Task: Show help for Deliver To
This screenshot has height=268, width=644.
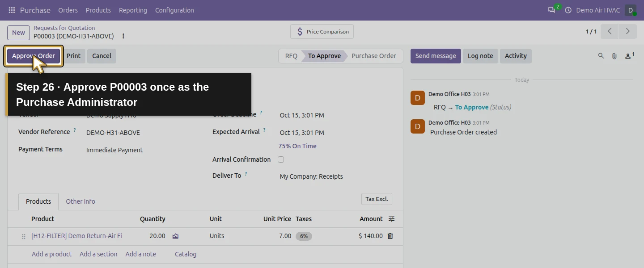Action: pyautogui.click(x=246, y=174)
